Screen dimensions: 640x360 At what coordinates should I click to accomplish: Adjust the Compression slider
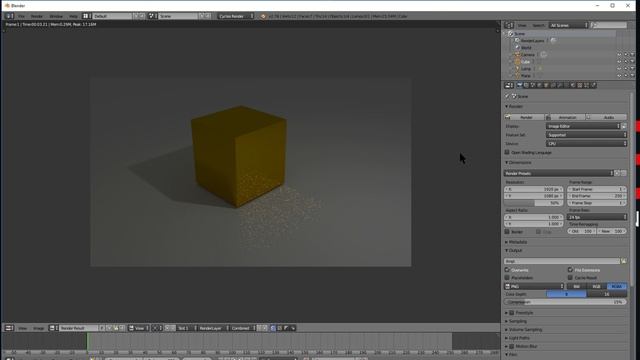(565, 302)
